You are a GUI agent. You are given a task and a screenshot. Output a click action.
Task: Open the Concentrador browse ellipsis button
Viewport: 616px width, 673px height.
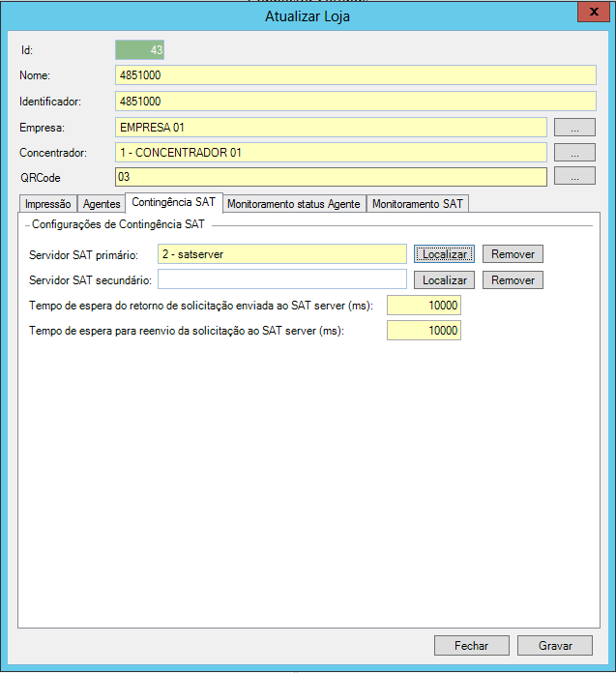click(574, 152)
